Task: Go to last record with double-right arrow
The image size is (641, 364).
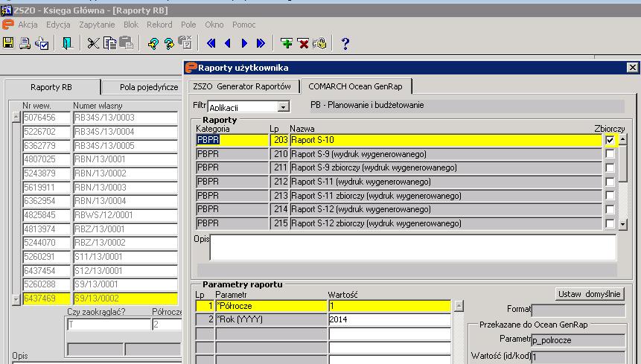Action: point(261,43)
